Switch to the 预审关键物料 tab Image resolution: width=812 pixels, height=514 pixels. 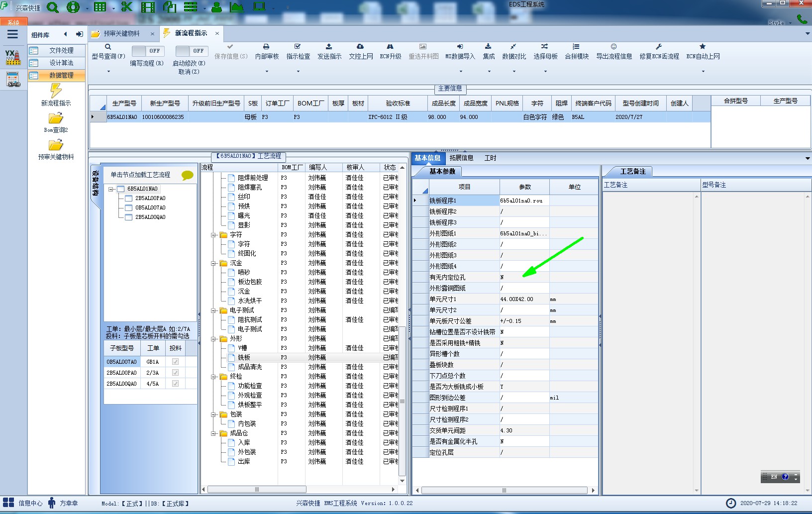[122, 33]
